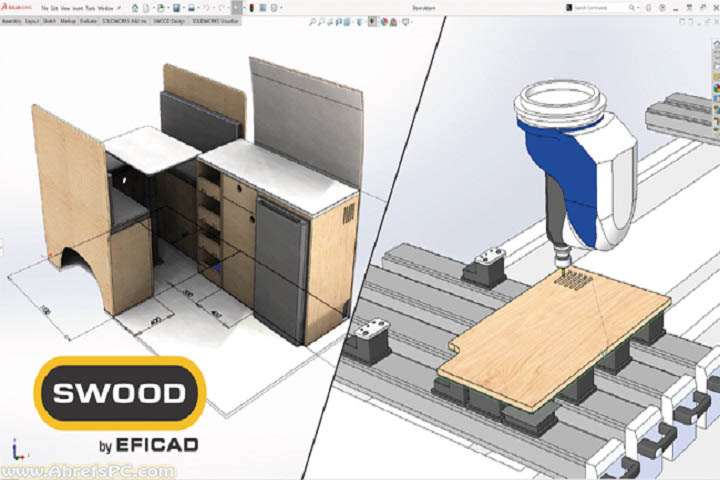Switch to SOLIDWORKS Visualize tab
Viewport: 720px width, 480px height.
pos(215,21)
